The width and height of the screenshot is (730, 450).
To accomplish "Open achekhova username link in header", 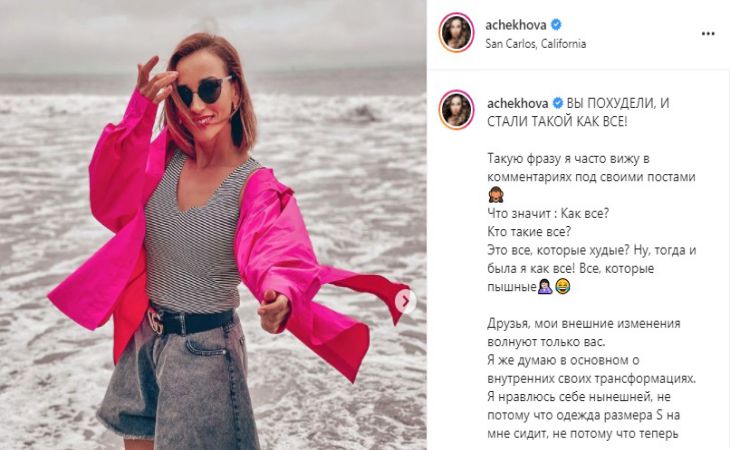I will (516, 25).
